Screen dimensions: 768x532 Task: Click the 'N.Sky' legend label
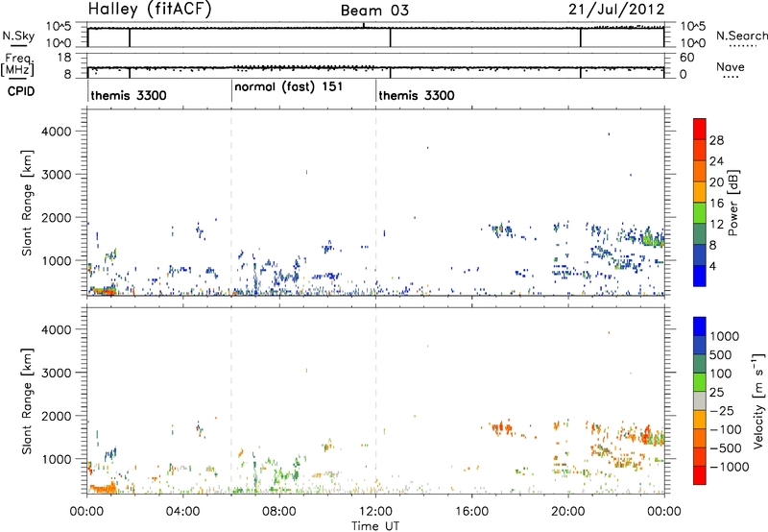tap(18, 36)
